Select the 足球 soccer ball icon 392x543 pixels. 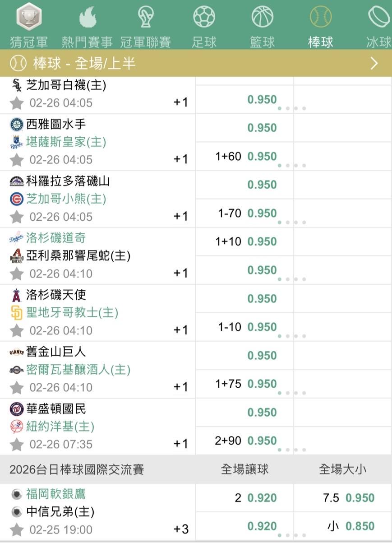pyautogui.click(x=204, y=17)
